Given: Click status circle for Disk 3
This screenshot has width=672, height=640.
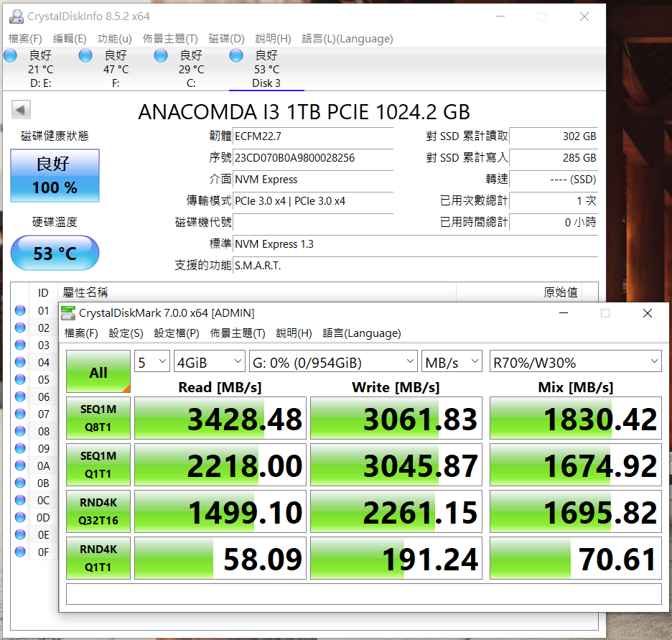Looking at the screenshot, I should coord(236,56).
